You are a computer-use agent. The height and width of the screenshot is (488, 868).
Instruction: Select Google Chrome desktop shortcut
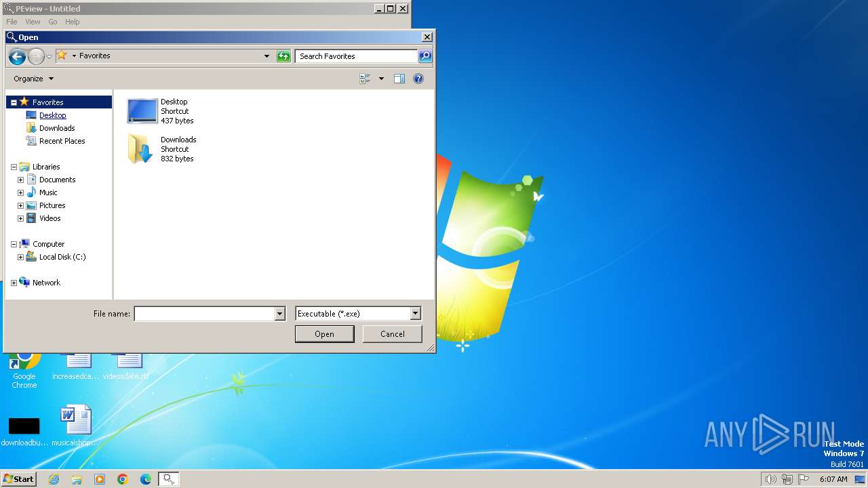coord(24,370)
